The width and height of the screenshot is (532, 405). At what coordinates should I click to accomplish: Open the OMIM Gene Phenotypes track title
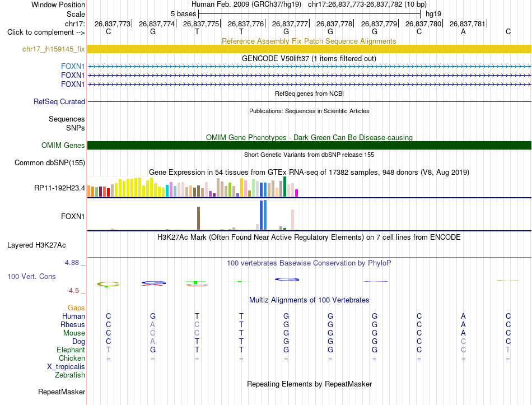(x=309, y=137)
